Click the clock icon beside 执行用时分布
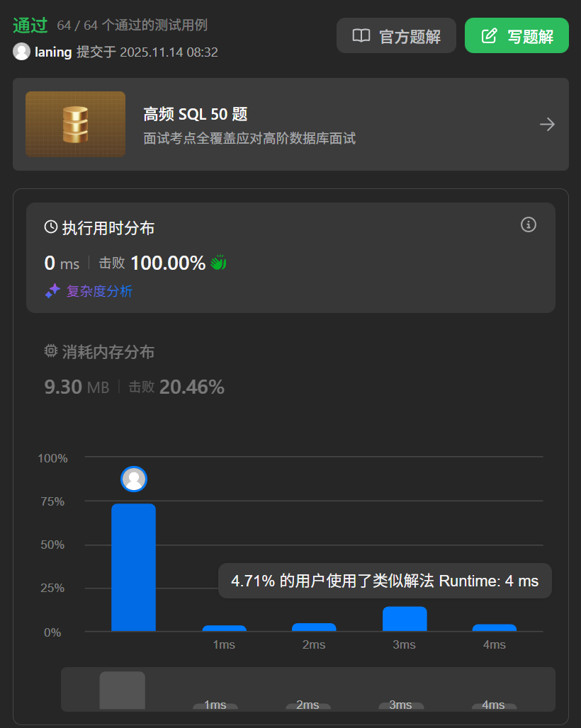 pos(50,225)
